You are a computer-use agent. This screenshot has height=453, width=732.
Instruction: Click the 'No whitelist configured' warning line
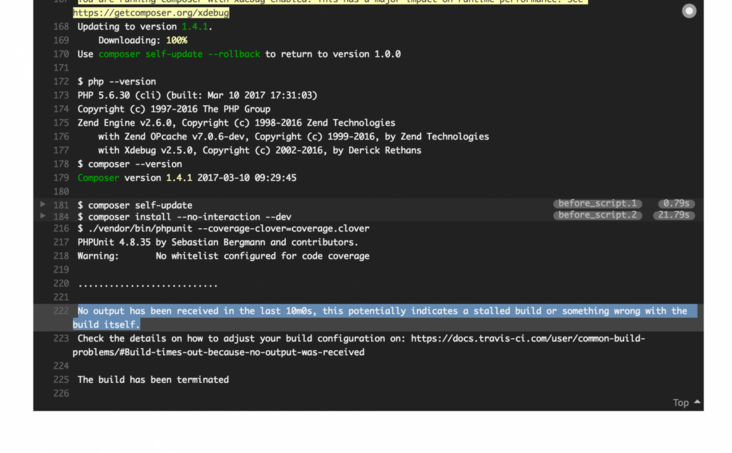(x=223, y=256)
